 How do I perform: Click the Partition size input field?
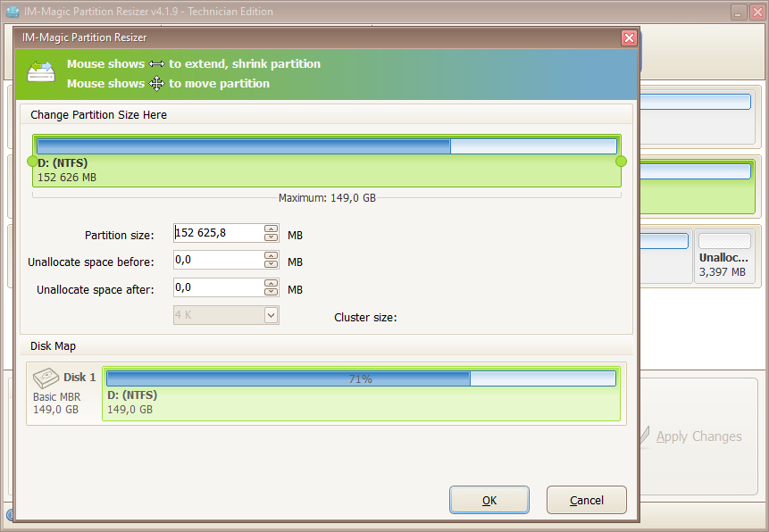(219, 233)
